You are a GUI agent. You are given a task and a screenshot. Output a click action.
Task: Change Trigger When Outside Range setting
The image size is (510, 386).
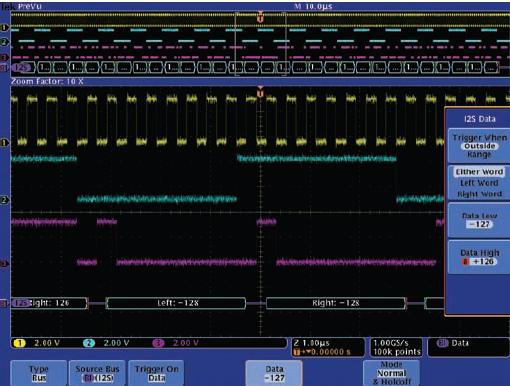click(x=479, y=146)
